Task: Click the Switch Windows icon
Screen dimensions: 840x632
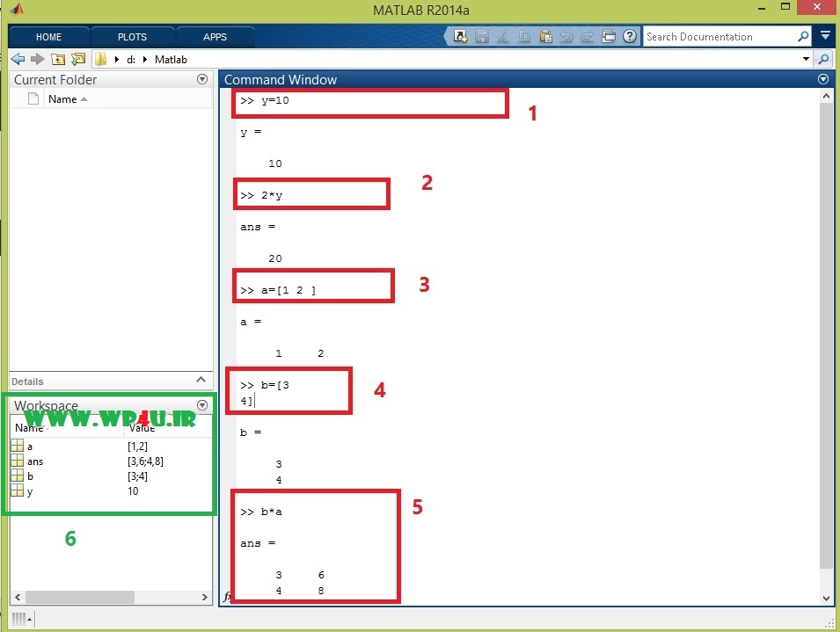Action: [609, 36]
